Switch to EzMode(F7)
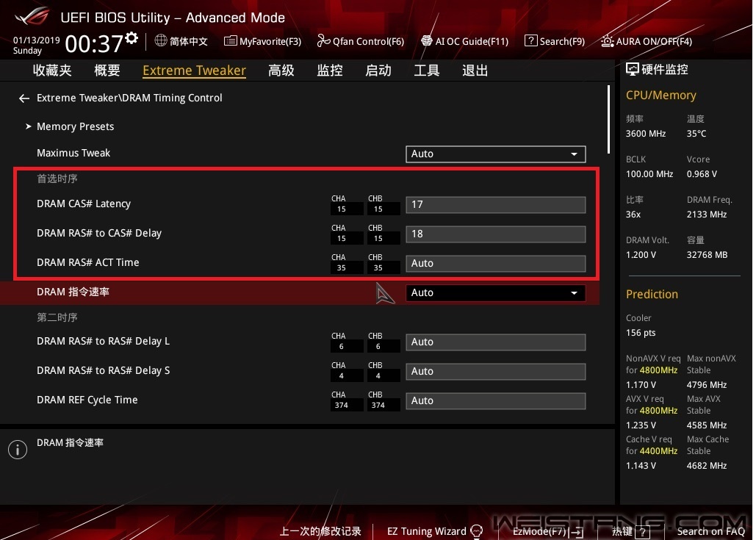Image resolution: width=756 pixels, height=540 pixels. click(548, 531)
